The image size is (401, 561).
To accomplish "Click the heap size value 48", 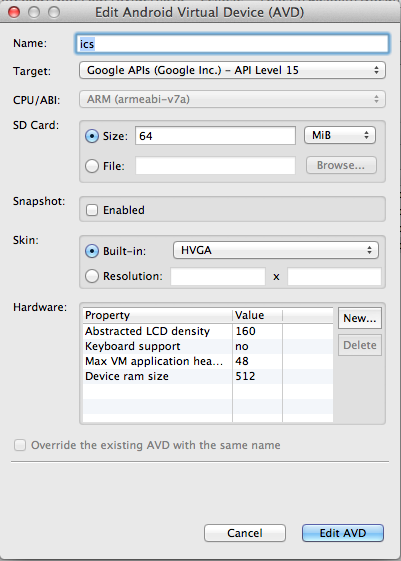I will click(257, 361).
